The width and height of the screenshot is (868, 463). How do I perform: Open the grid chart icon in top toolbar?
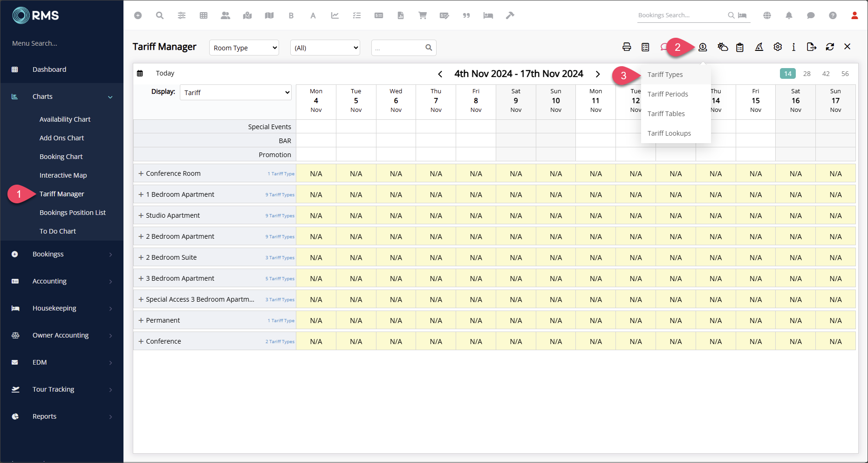204,15
